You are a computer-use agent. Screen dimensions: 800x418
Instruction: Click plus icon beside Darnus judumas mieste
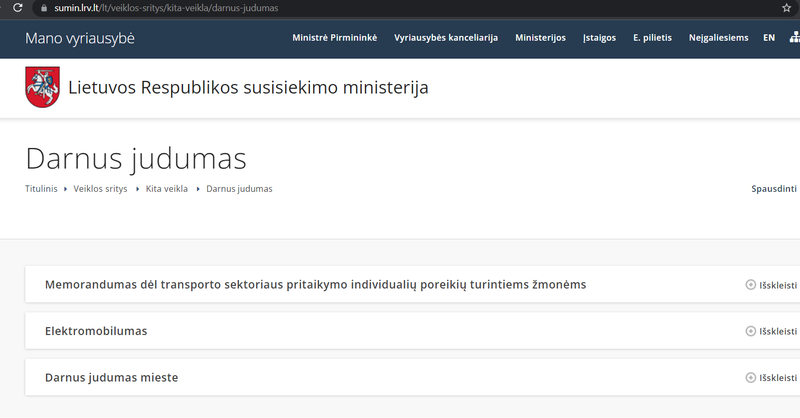tap(751, 378)
